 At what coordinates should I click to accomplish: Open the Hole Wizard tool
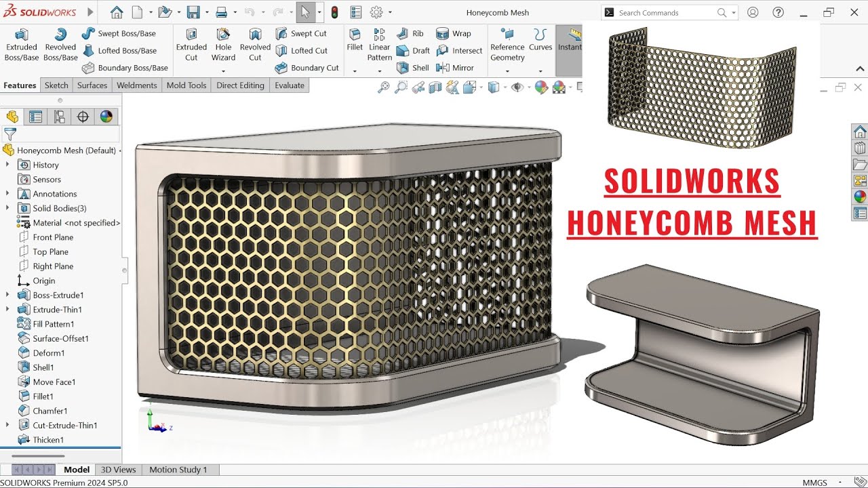pos(223,45)
